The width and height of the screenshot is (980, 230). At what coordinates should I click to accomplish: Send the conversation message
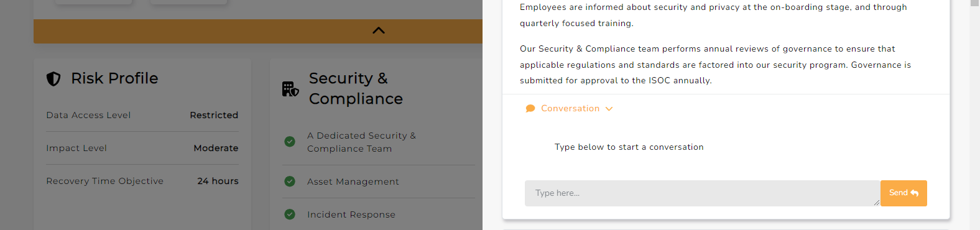[904, 193]
